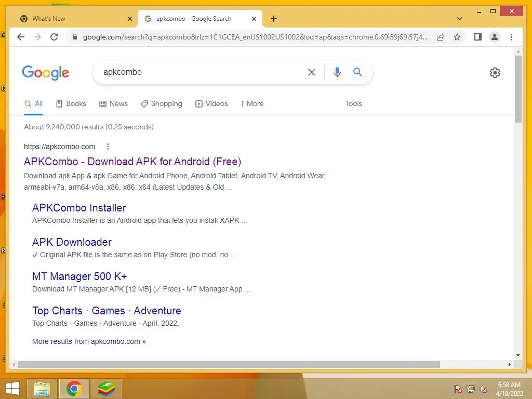Open the APK Downloader sitelink
The width and height of the screenshot is (532, 399).
72,242
